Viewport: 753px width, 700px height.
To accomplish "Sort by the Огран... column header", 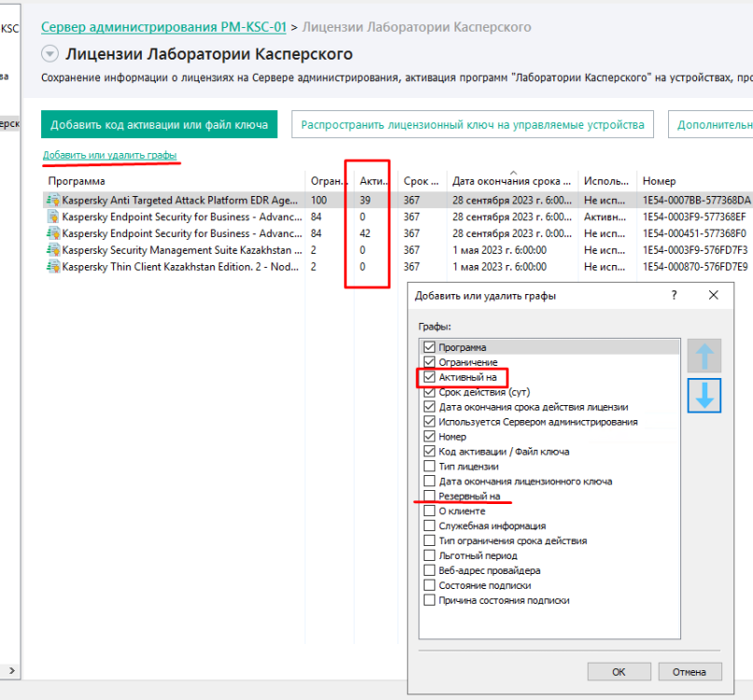I will click(329, 181).
